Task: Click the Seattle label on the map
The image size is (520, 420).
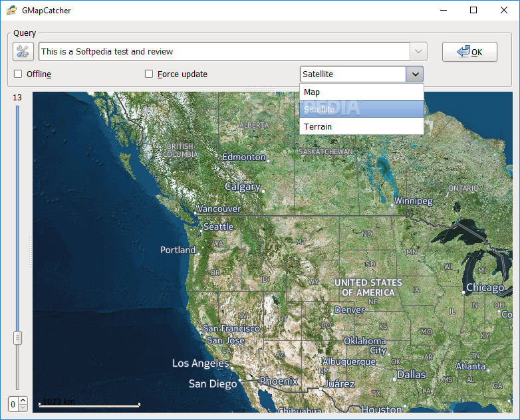Action: click(219, 227)
